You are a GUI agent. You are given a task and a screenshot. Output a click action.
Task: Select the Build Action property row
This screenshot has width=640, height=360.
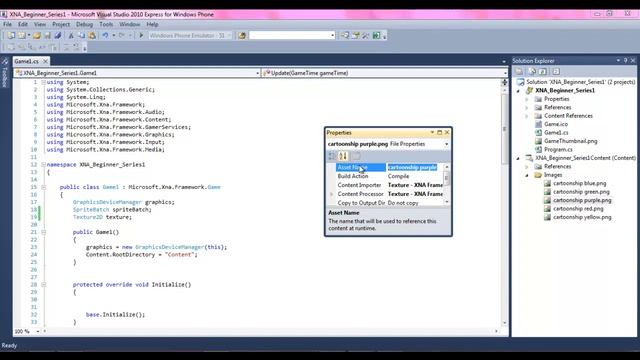[x=389, y=176]
